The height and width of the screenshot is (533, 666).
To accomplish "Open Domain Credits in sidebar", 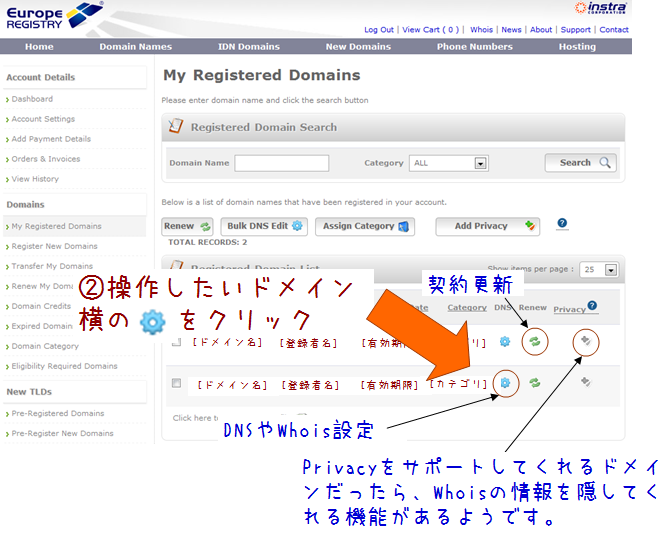I will (41, 306).
